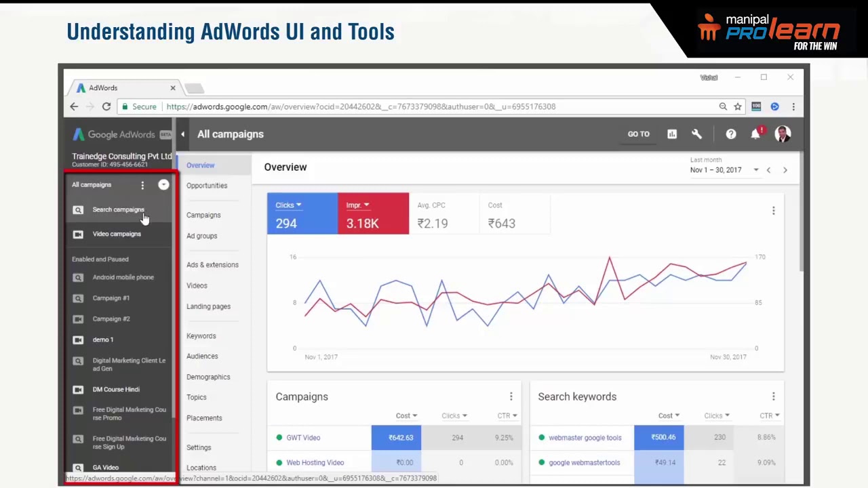Open the Audiences menu item
Viewport: 868px width, 488px height.
[x=202, y=357]
